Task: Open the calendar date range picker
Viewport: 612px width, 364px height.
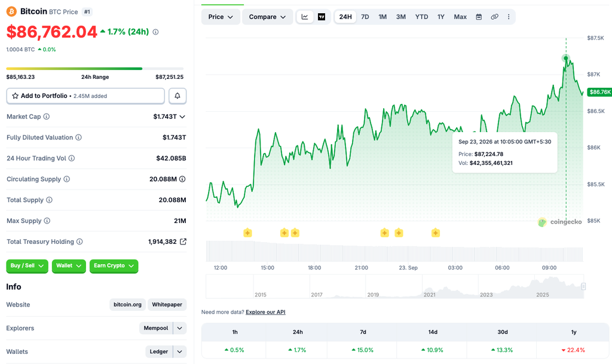Action: (479, 17)
